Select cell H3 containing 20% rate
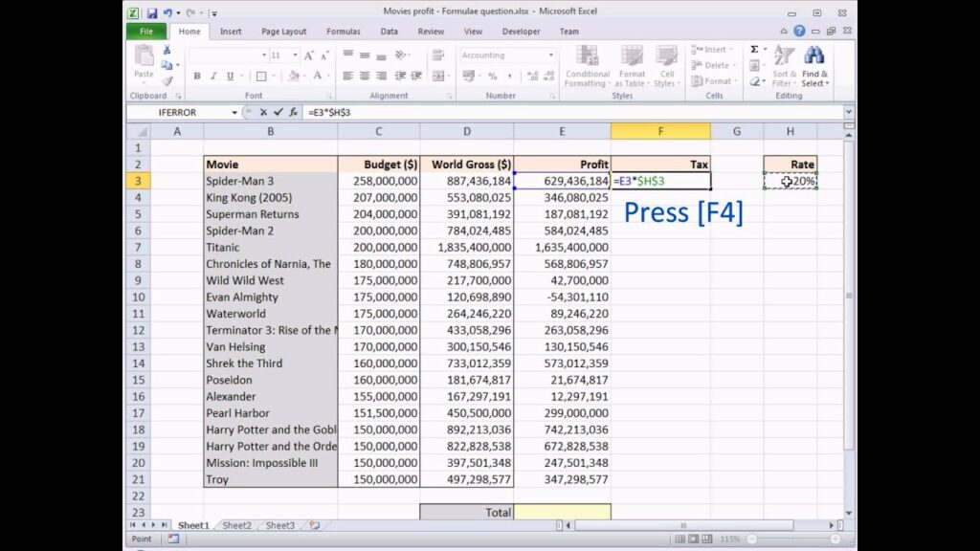The width and height of the screenshot is (980, 551). point(790,181)
